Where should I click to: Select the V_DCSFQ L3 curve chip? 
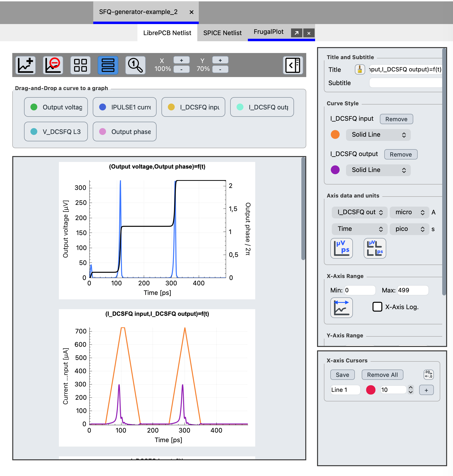pos(56,132)
